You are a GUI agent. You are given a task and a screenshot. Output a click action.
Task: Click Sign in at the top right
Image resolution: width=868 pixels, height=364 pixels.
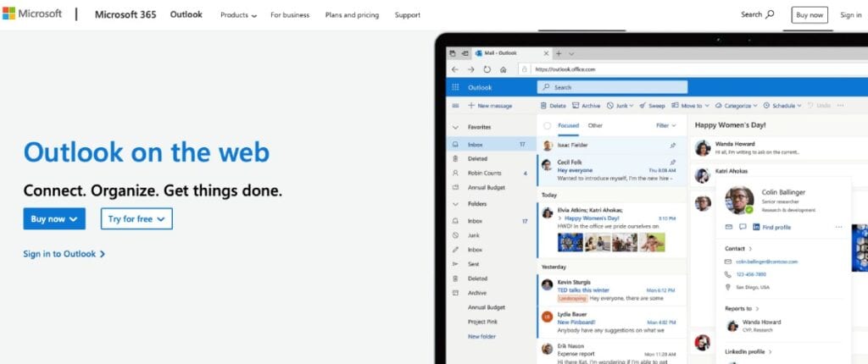[850, 15]
